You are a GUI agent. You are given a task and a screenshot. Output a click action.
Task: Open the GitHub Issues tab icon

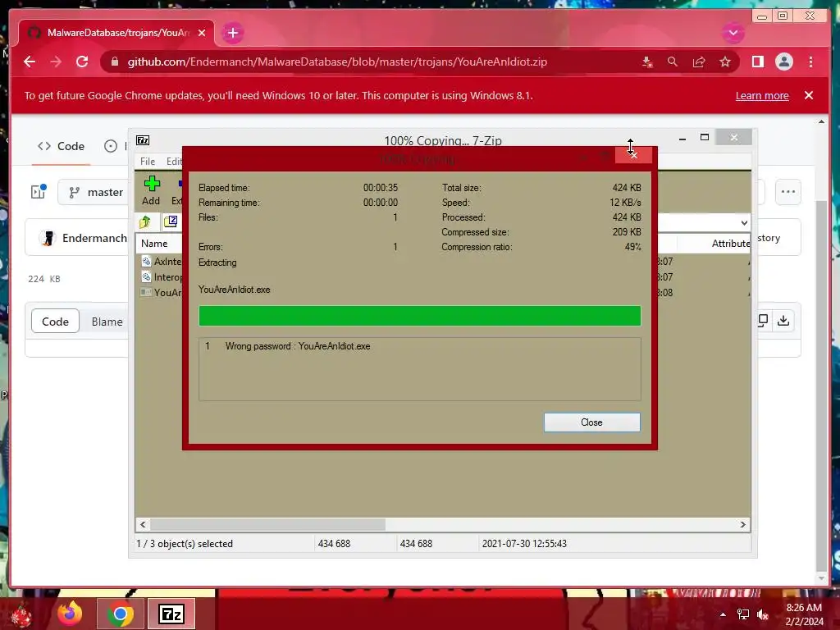111,146
